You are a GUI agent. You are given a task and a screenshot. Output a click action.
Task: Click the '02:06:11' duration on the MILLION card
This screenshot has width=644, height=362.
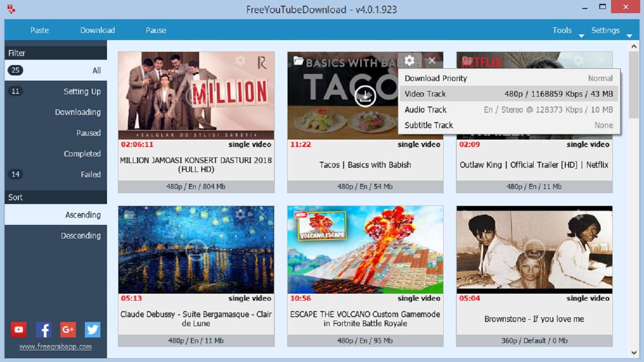tap(137, 144)
